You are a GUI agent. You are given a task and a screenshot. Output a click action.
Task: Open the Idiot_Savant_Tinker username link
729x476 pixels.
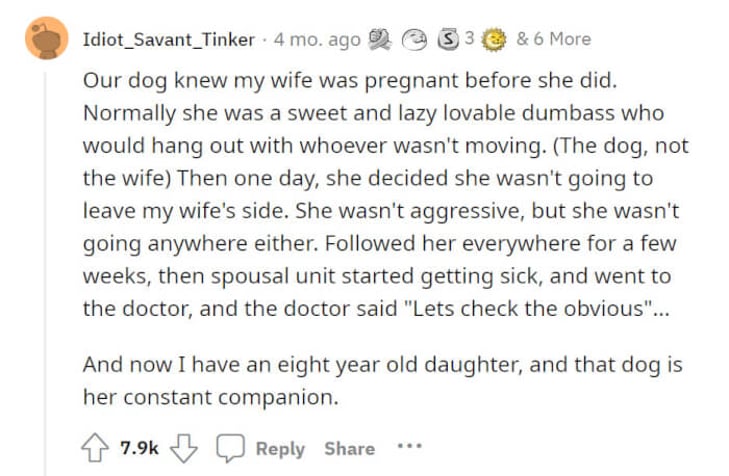tap(169, 40)
